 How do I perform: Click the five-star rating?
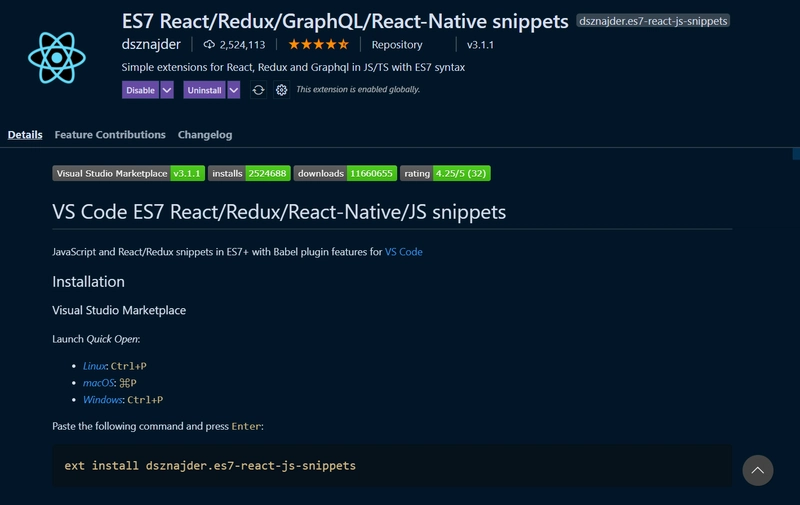point(318,45)
